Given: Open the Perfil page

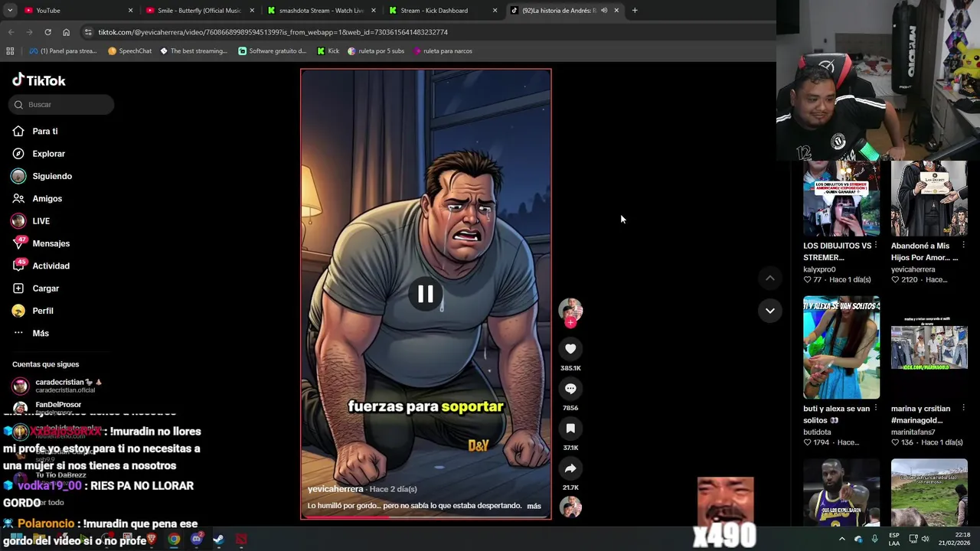Looking at the screenshot, I should [x=32, y=311].
